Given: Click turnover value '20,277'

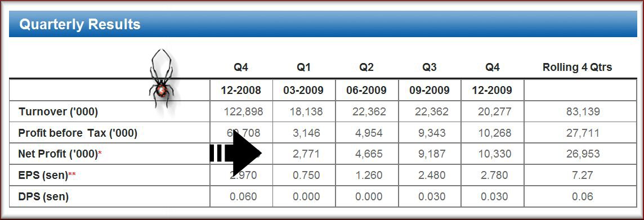Looking at the screenshot, I should (x=494, y=111).
